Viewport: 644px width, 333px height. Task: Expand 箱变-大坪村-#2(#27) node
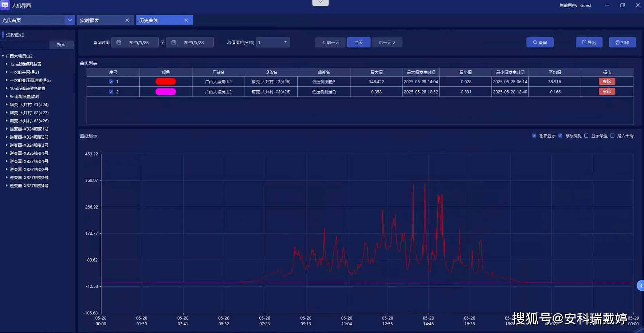point(7,113)
